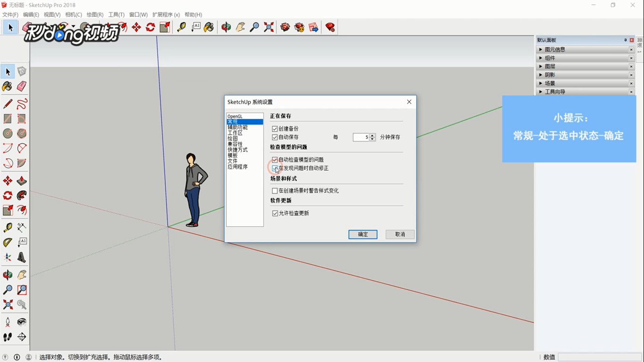Select the Polygon tool
Screen dimensions: 644x362
[x=22, y=133]
